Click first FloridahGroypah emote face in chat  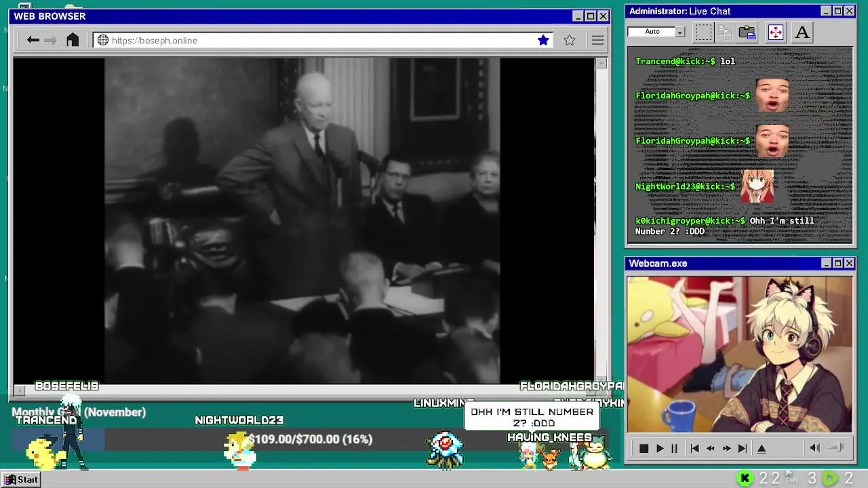pyautogui.click(x=772, y=96)
